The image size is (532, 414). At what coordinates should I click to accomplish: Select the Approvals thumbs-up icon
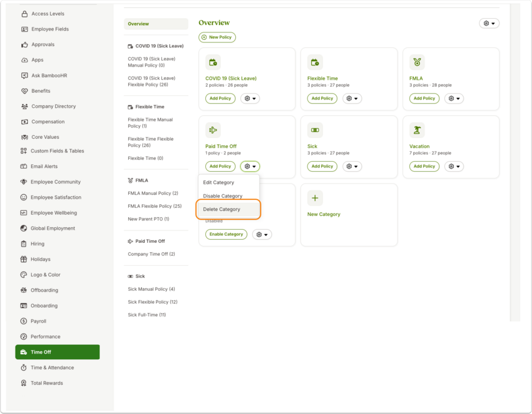tap(24, 44)
